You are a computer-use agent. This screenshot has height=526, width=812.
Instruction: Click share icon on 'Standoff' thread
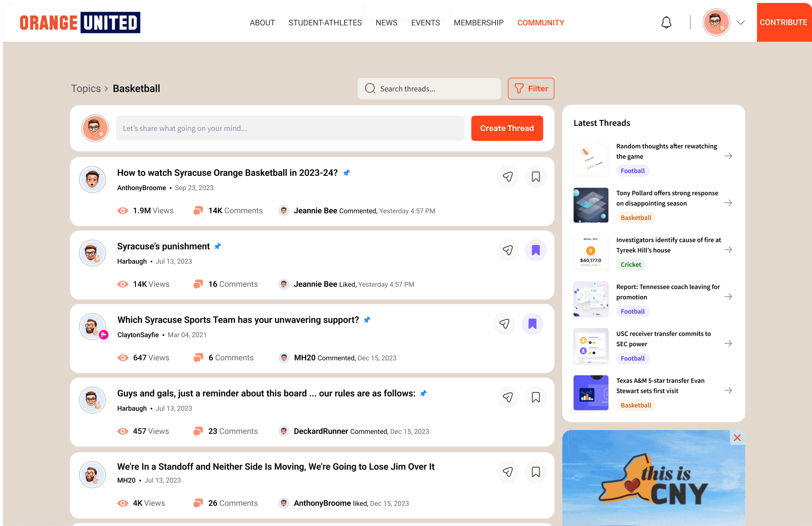[507, 472]
